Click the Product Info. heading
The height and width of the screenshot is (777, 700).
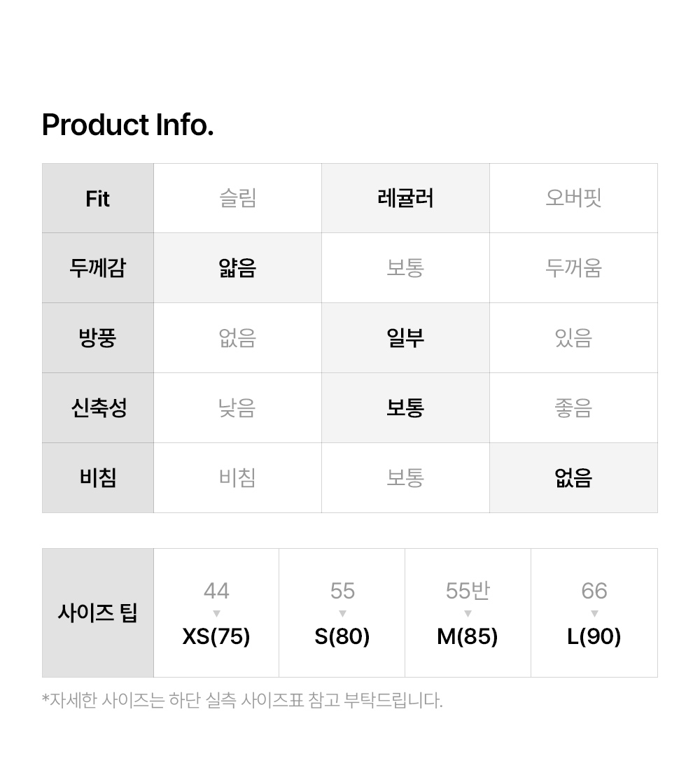point(128,125)
